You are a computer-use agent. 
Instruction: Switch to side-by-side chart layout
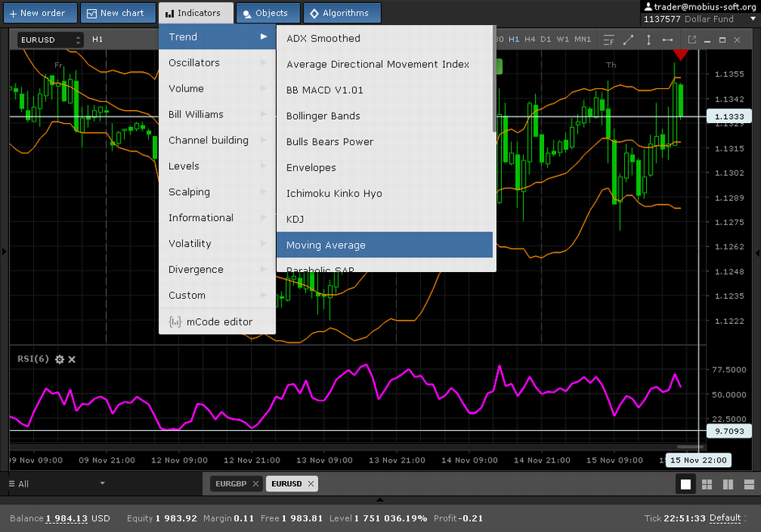728,484
